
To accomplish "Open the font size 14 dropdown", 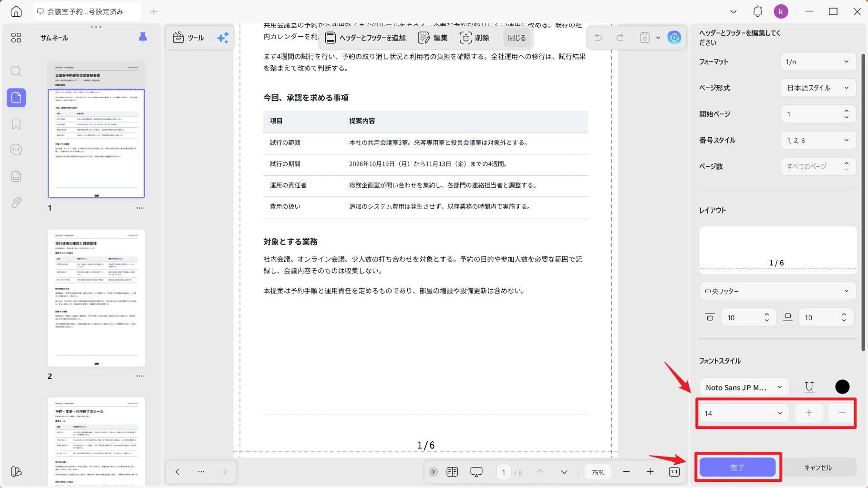I will [x=744, y=413].
